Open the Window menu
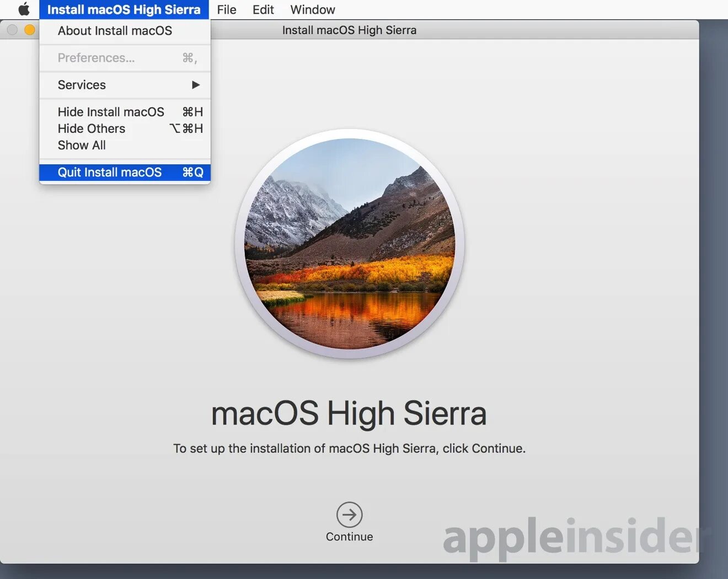Viewport: 728px width, 579px height. pos(313,9)
